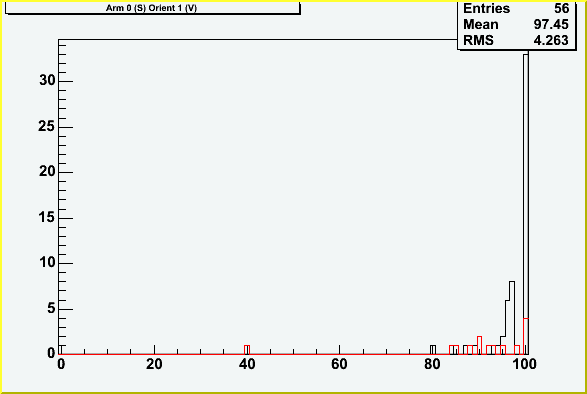Image resolution: width=587 pixels, height=394 pixels.
Task: Click the y-axis label 30
Action: [47, 80]
